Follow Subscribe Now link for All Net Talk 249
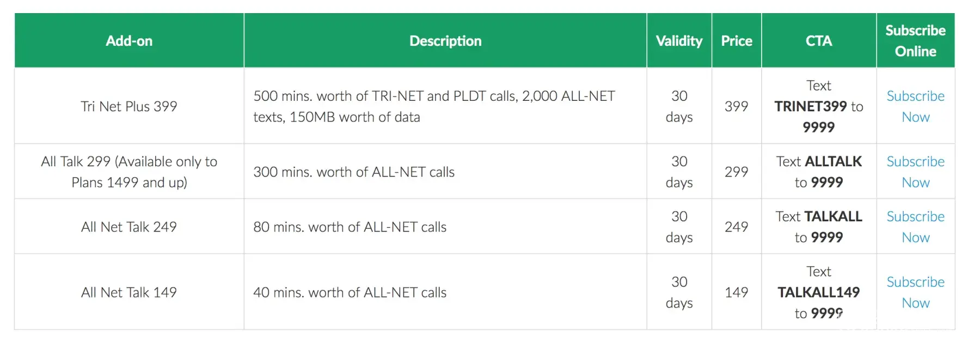Image resolution: width=980 pixels, height=344 pixels. [915, 227]
